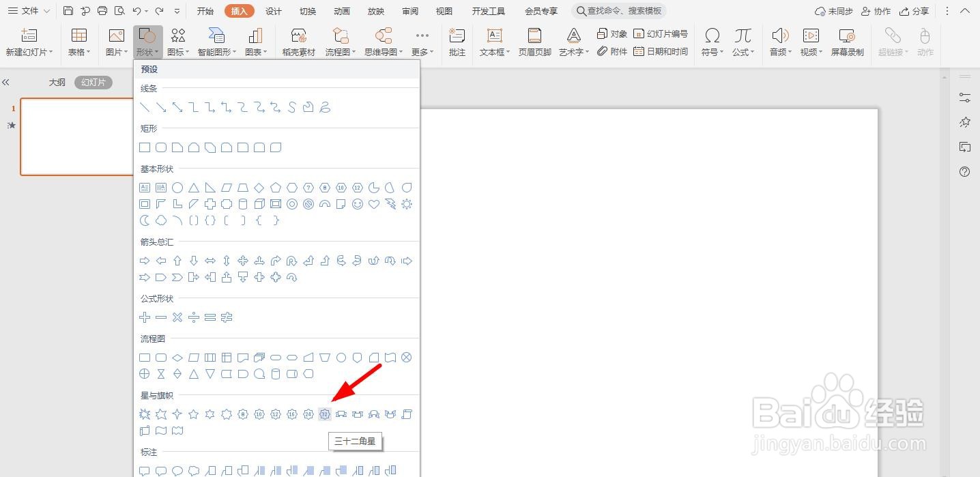Click the 分享 share button
Viewport: 980px width, 477px height.
point(914,11)
